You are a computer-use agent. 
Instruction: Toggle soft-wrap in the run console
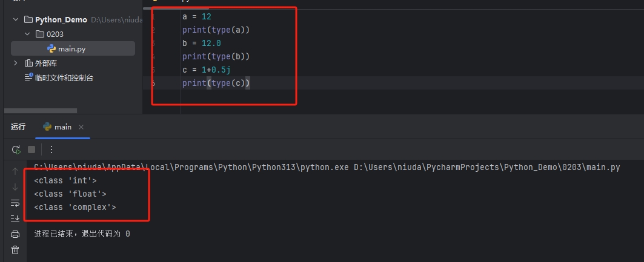16,203
